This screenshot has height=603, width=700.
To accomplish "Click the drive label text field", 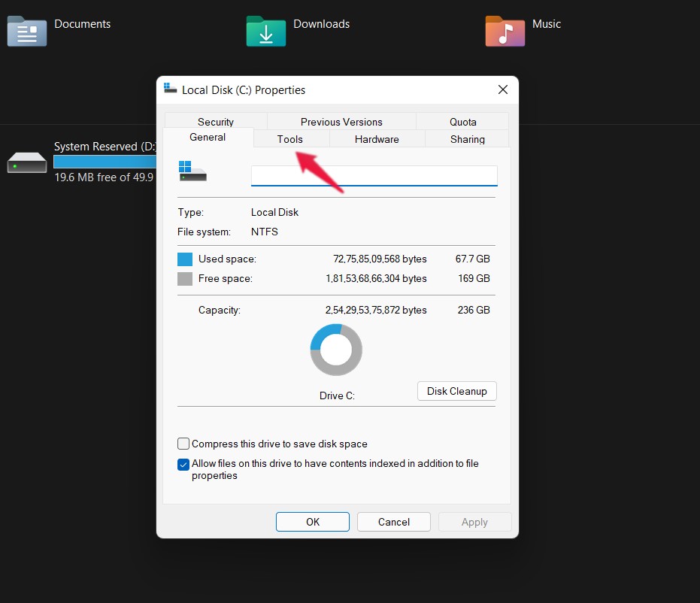I will [374, 176].
